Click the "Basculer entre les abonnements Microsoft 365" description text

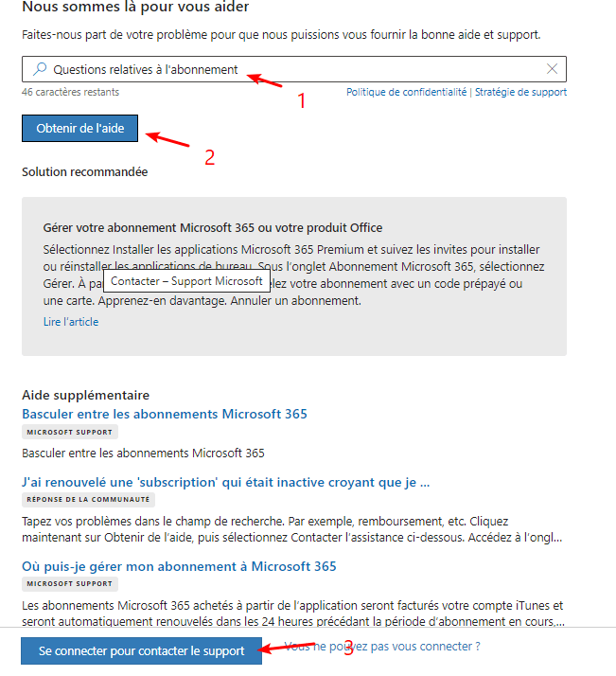143,454
